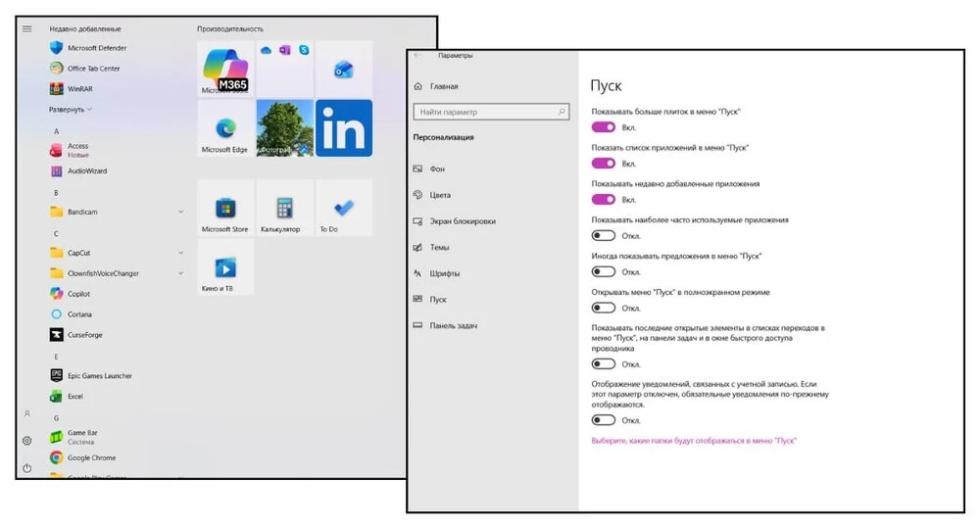Launch Cortana from Start menu
Screen dimensions: 980x527
(x=72, y=314)
